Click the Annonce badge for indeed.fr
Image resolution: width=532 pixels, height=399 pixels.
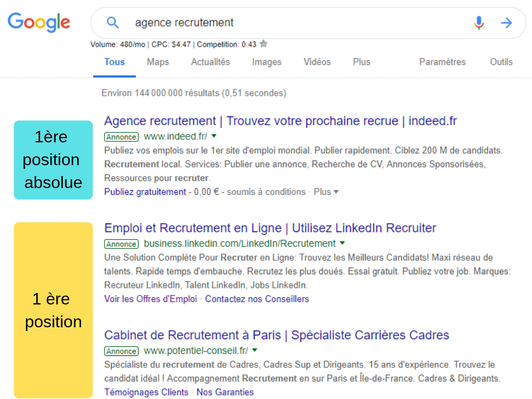tap(122, 137)
